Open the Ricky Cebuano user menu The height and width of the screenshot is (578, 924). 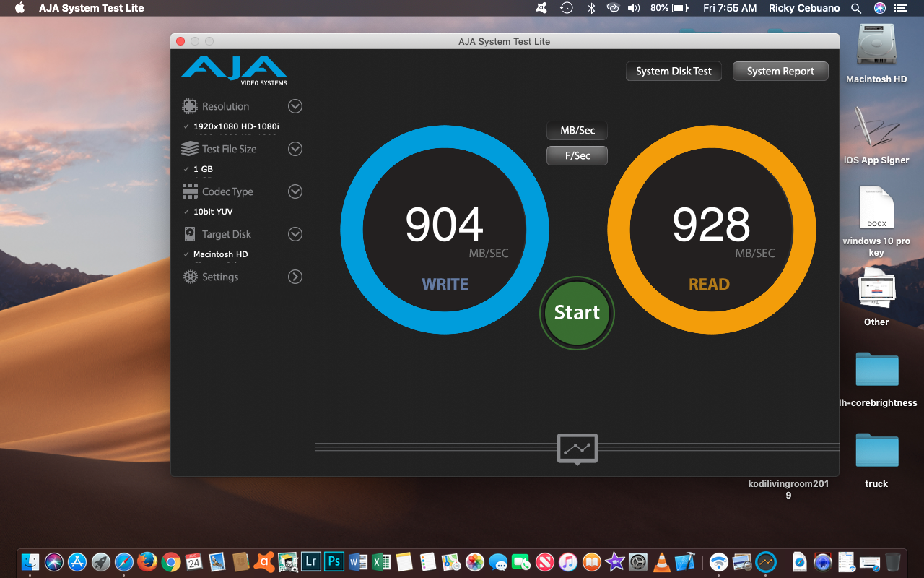pos(803,8)
